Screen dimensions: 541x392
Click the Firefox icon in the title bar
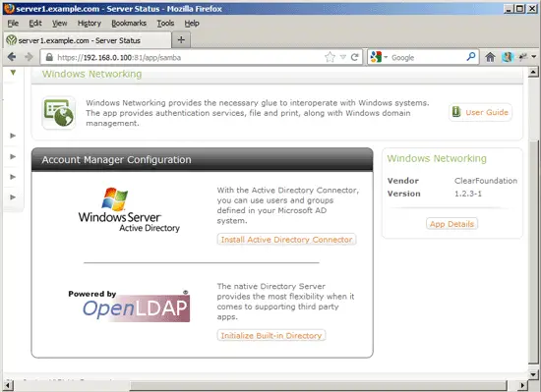tap(9, 8)
